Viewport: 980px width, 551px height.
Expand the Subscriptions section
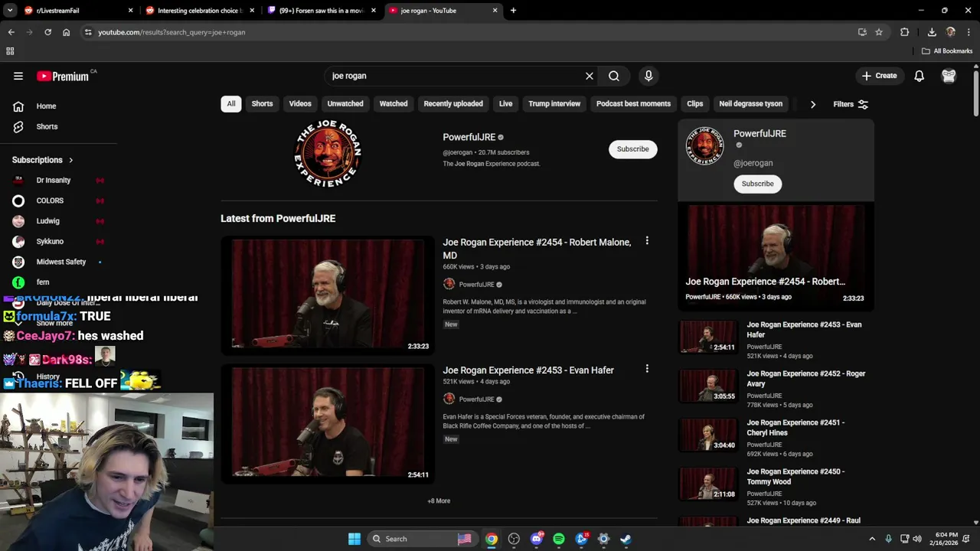[x=43, y=160]
